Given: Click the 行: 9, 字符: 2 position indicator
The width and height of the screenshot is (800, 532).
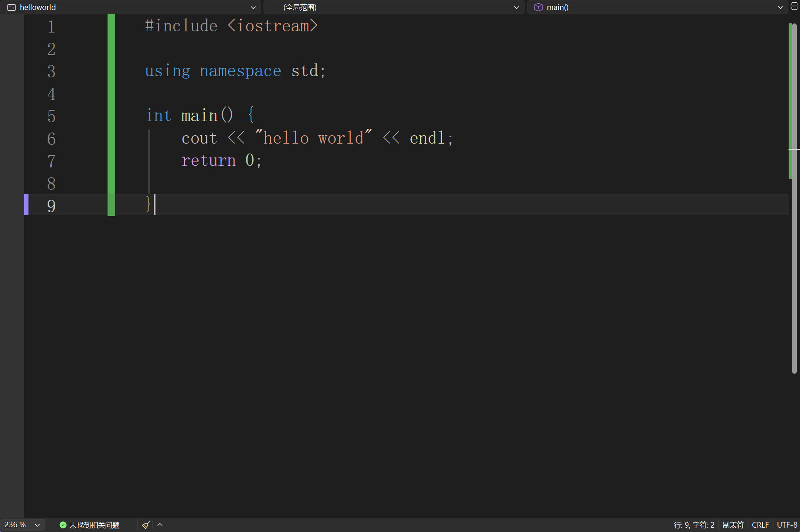Looking at the screenshot, I should coord(694,525).
